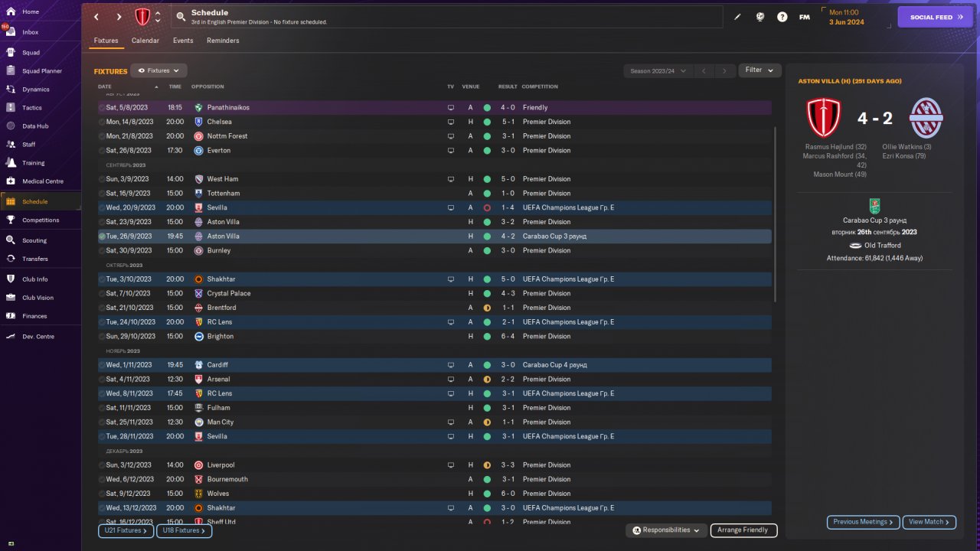Open the Filter dropdown
Image resolution: width=980 pixels, height=551 pixels.
point(759,70)
